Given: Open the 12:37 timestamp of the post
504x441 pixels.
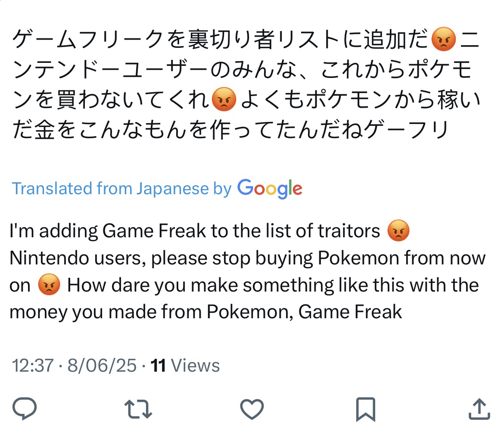Looking at the screenshot, I should 33,366.
